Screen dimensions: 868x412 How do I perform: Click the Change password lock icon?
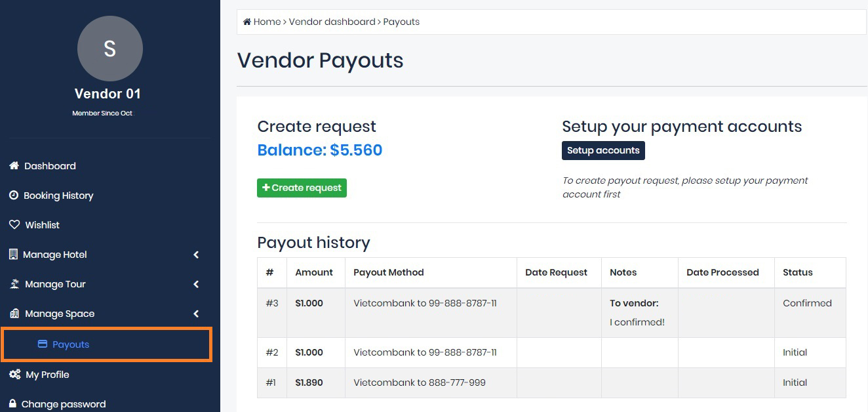click(13, 404)
